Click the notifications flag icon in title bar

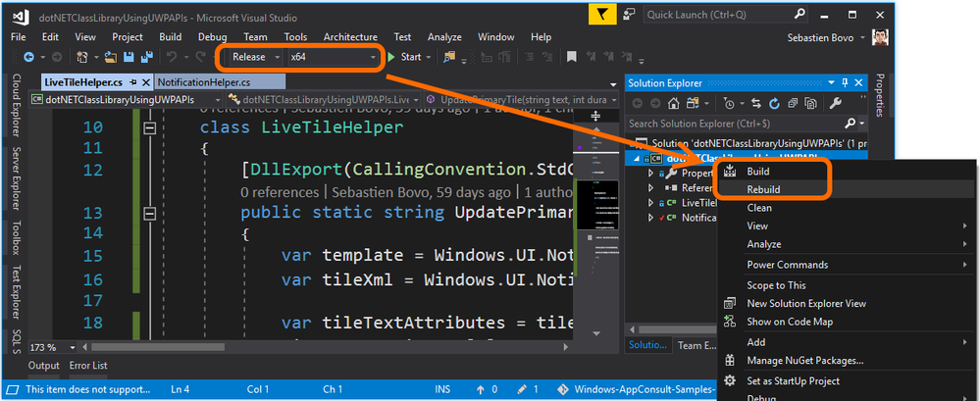tap(602, 15)
